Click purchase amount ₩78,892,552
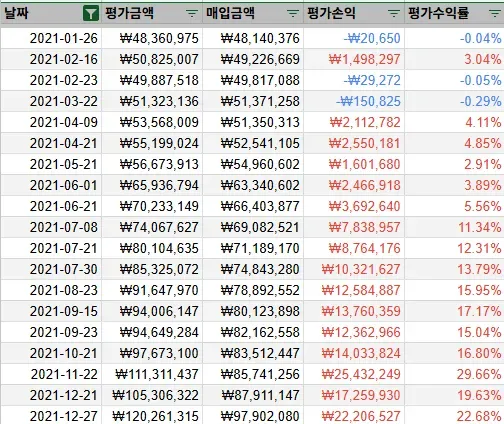 260,290
